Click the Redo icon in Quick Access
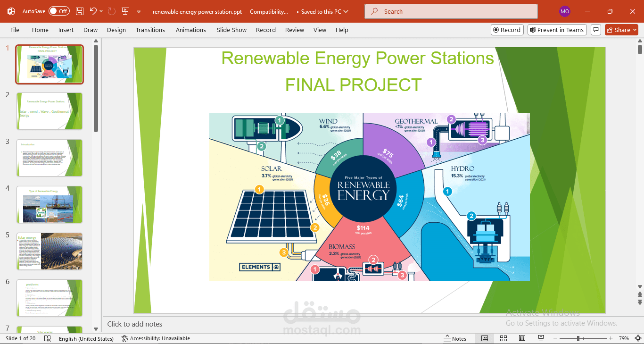 (x=111, y=11)
